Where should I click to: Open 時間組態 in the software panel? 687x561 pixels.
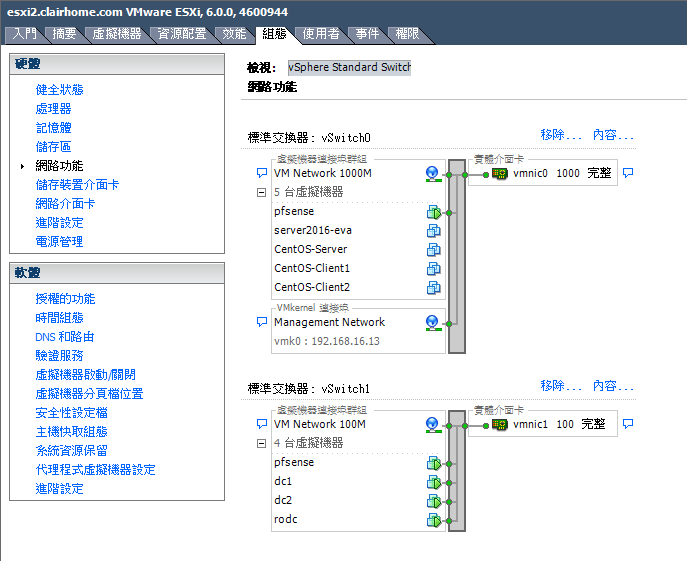click(59, 318)
